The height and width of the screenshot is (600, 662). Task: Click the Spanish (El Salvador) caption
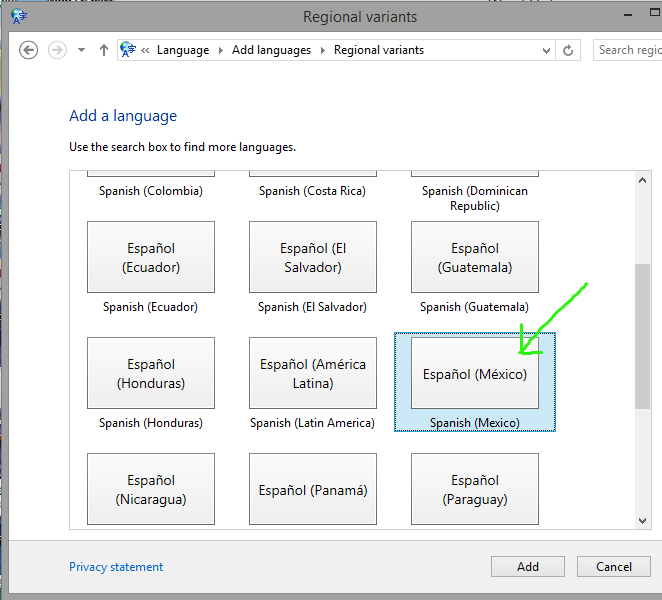click(312, 307)
